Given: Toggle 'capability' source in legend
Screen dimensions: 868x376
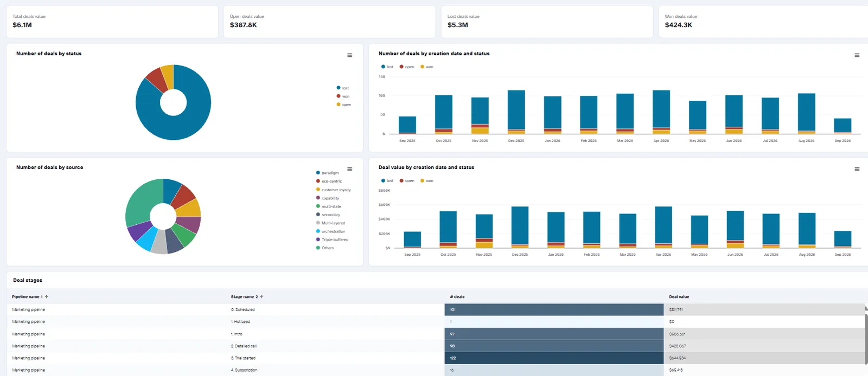Looking at the screenshot, I should [327, 198].
